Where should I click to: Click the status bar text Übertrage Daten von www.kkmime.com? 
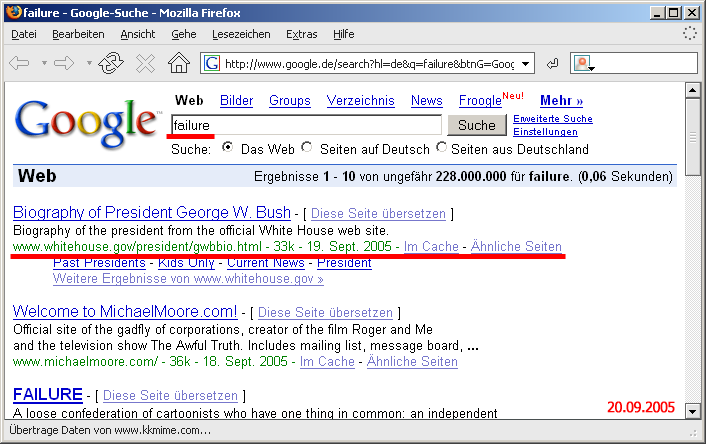point(110,430)
